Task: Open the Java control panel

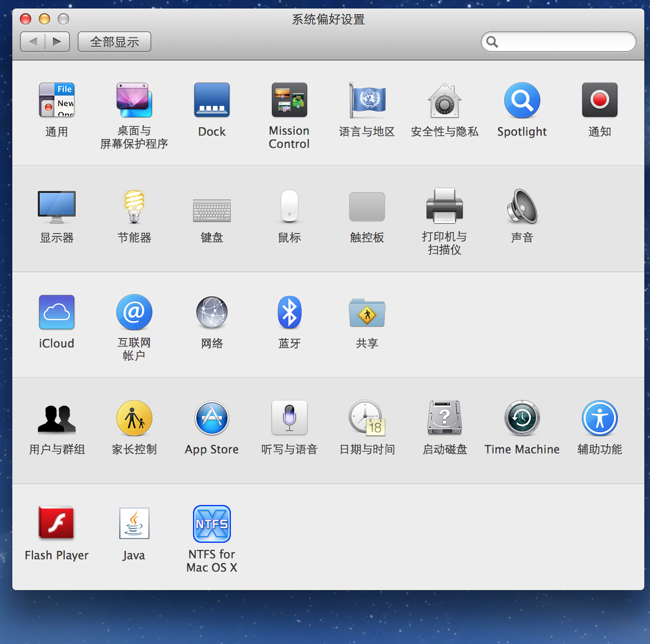Action: [x=134, y=523]
